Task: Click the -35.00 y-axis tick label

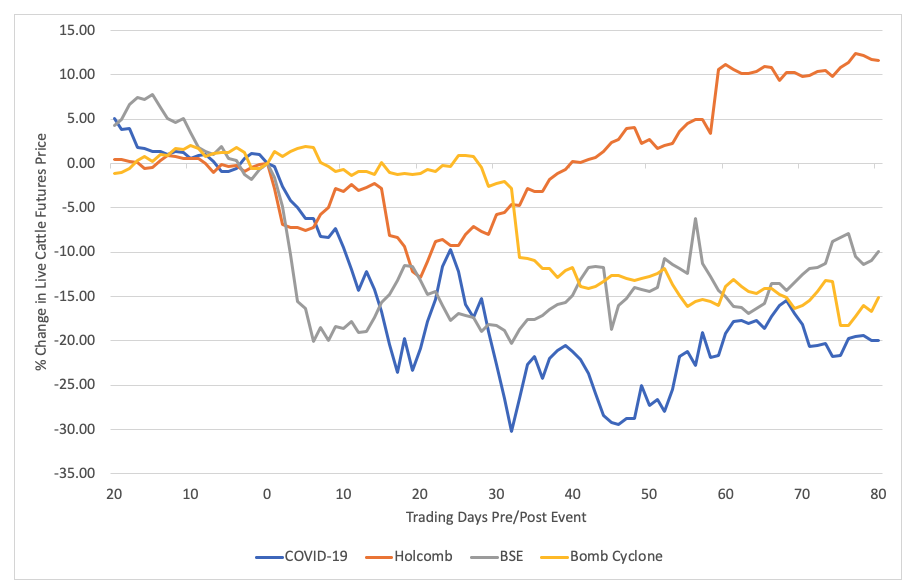Action: click(x=74, y=473)
